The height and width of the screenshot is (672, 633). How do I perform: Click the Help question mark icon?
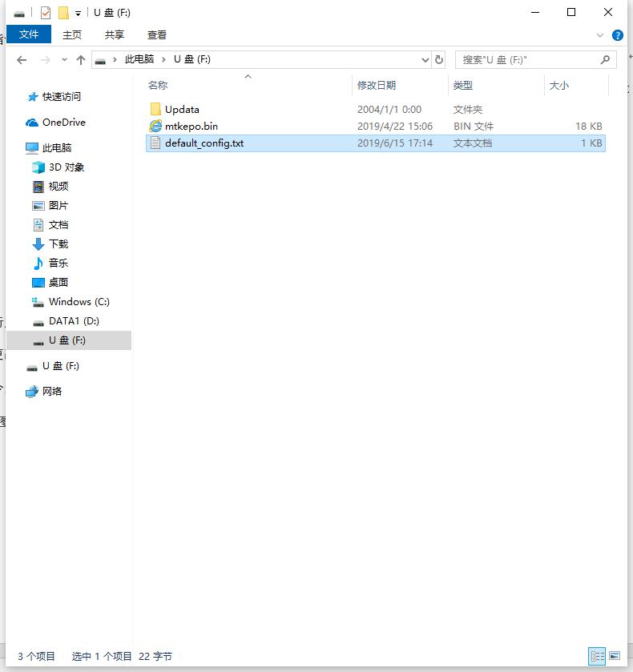click(618, 35)
